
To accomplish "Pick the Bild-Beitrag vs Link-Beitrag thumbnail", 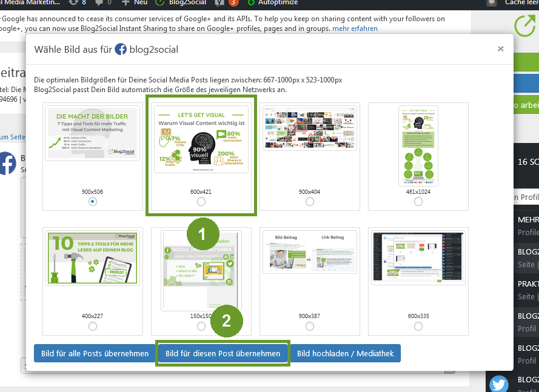I will pyautogui.click(x=310, y=252).
